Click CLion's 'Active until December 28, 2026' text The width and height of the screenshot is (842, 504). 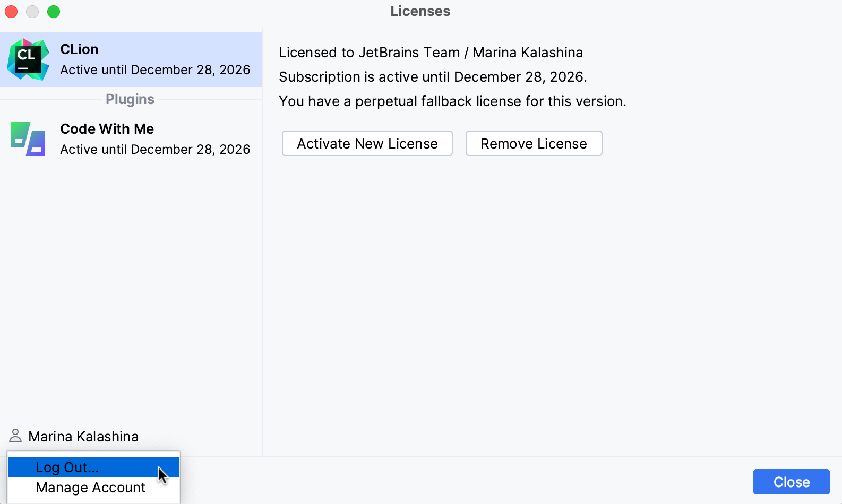(x=155, y=70)
